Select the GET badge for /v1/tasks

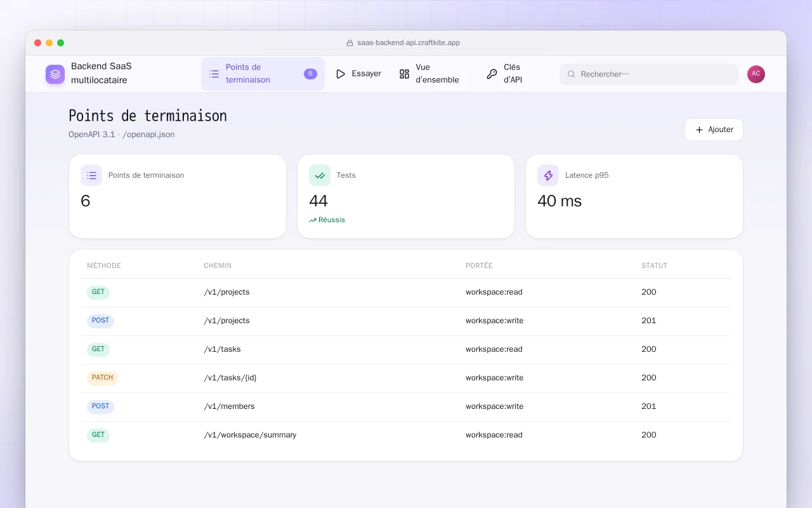click(x=98, y=350)
